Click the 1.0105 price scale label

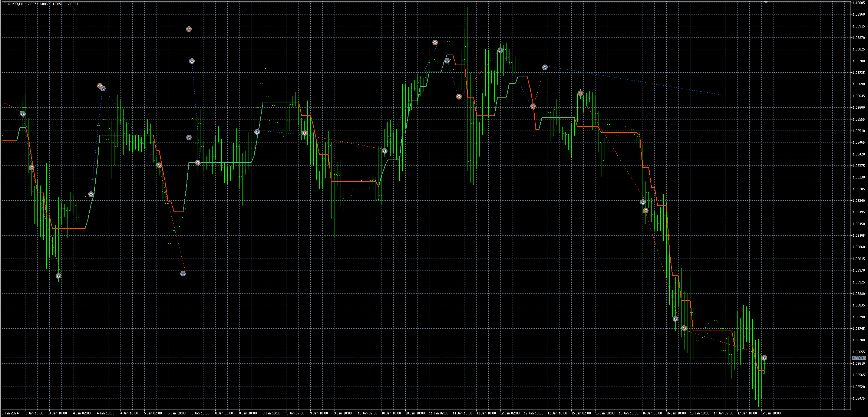[x=859, y=236]
